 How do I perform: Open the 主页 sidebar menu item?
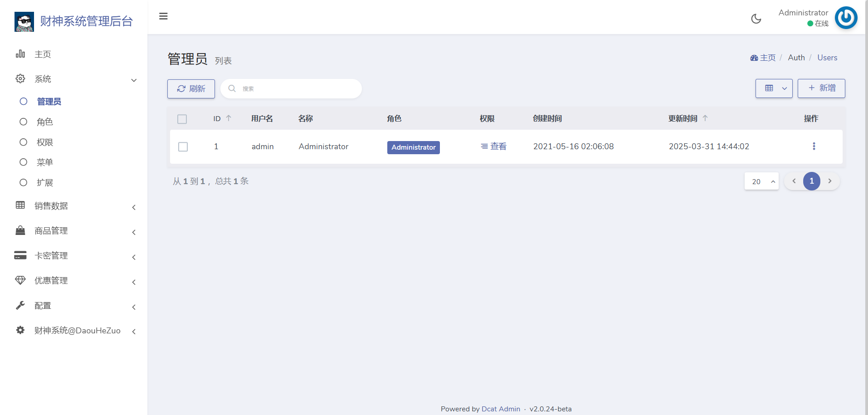pos(43,54)
